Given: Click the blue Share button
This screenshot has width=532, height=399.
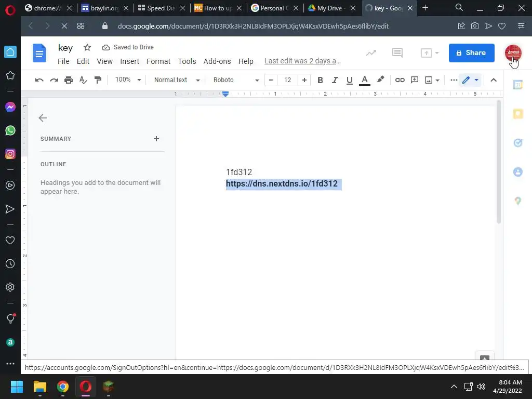Looking at the screenshot, I should 471,53.
